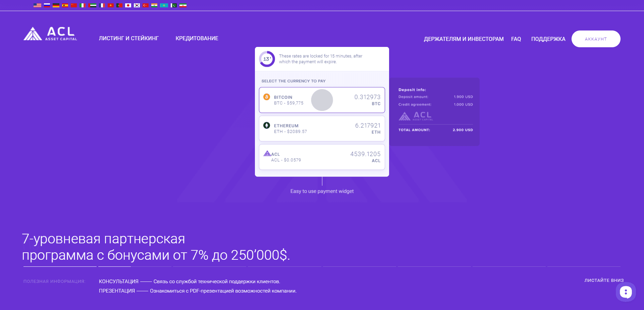Open the FAQ page
644x310 pixels.
pyautogui.click(x=516, y=39)
